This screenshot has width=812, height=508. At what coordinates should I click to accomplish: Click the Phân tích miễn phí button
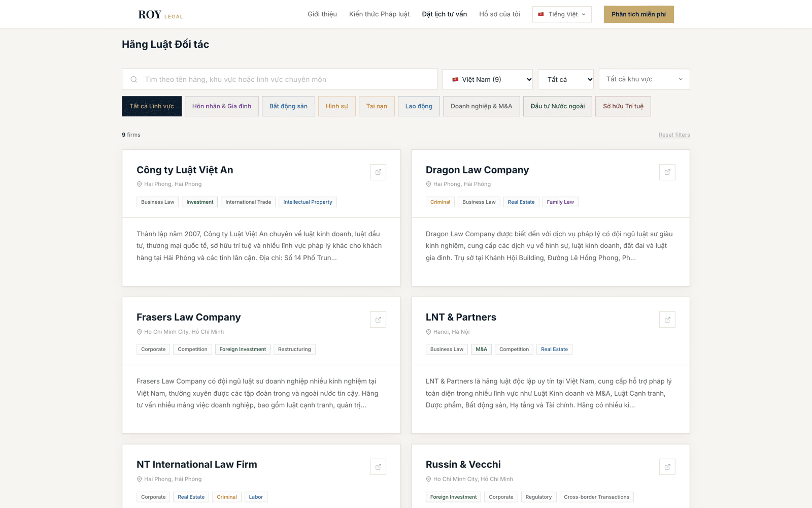(x=638, y=14)
